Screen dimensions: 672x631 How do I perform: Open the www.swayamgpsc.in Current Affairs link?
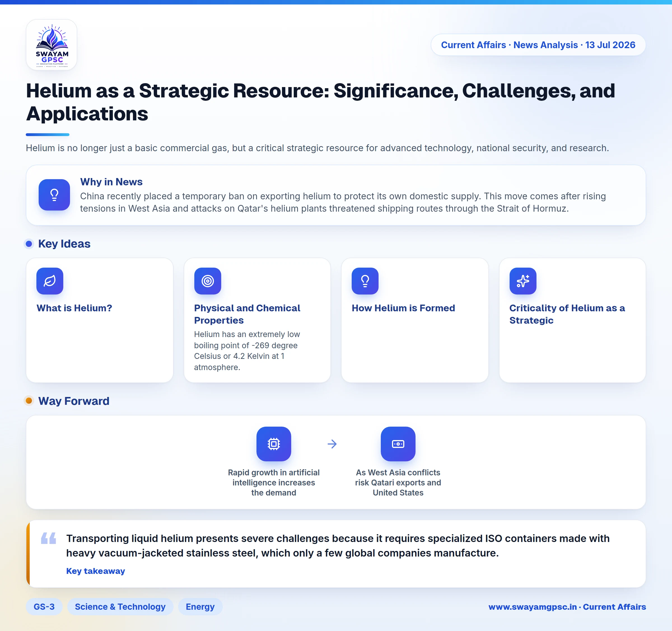(x=567, y=607)
